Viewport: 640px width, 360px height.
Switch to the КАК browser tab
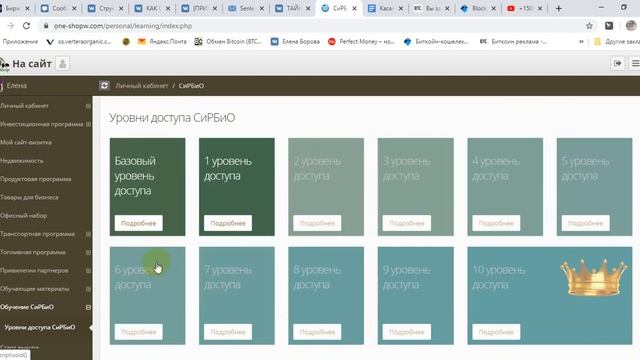tap(151, 8)
